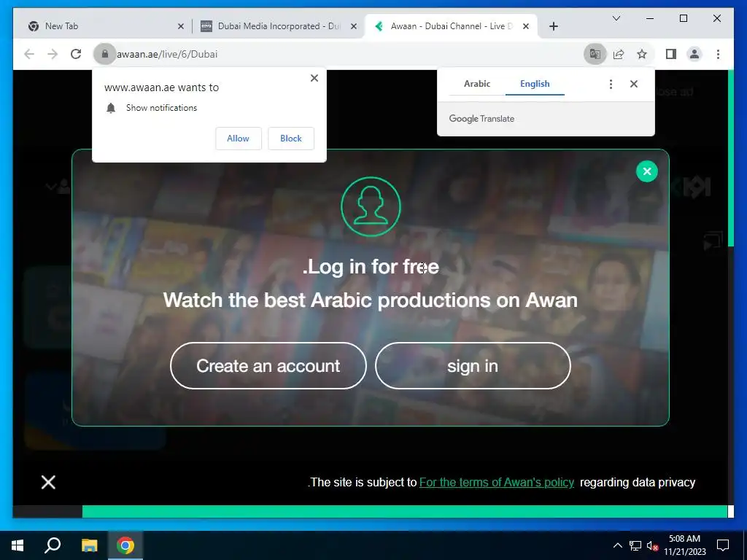
Task: Click the browser Back arrow
Action: (x=29, y=54)
